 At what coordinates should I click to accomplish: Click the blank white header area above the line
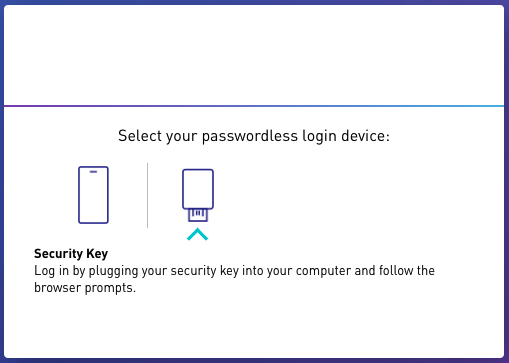tap(254, 55)
